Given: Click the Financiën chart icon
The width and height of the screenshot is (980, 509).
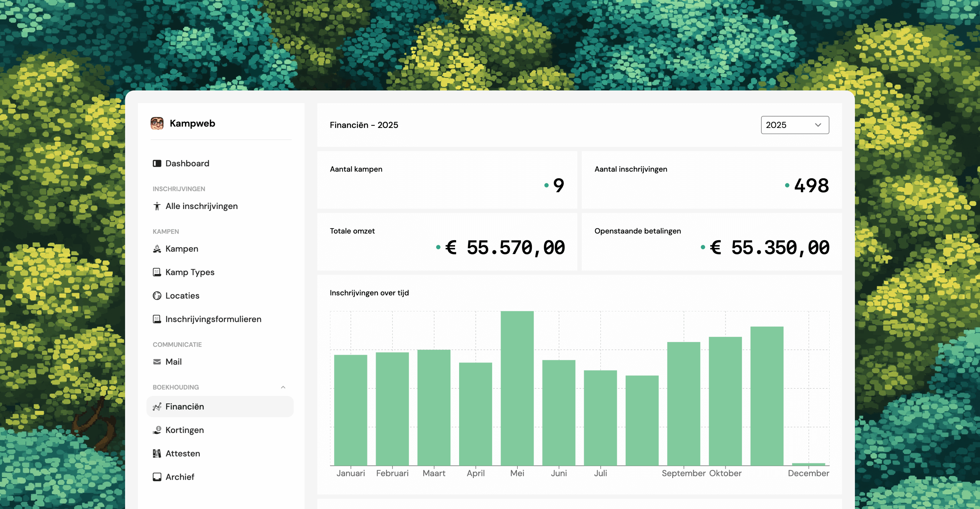Looking at the screenshot, I should [157, 407].
